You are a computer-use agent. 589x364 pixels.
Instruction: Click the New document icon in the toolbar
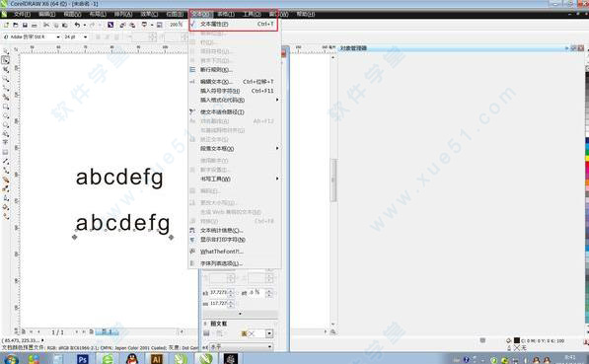click(6, 26)
